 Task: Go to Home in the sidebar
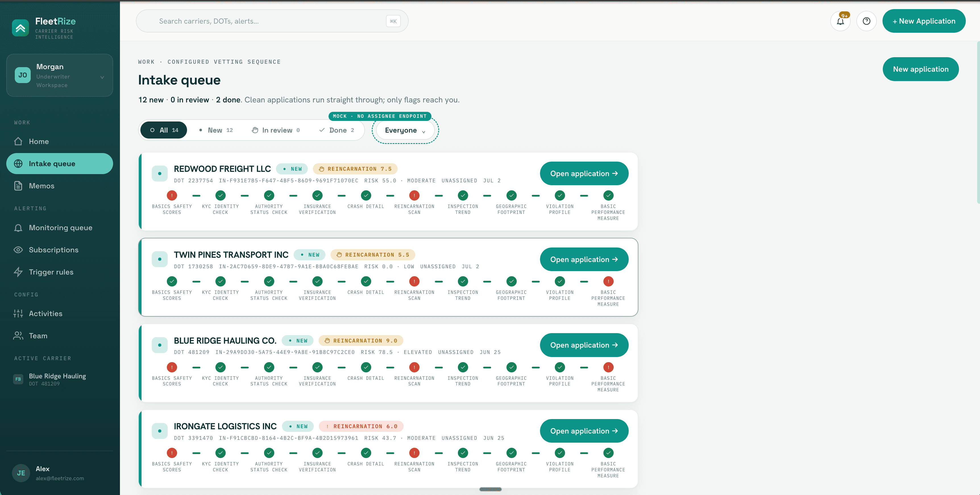(60, 141)
